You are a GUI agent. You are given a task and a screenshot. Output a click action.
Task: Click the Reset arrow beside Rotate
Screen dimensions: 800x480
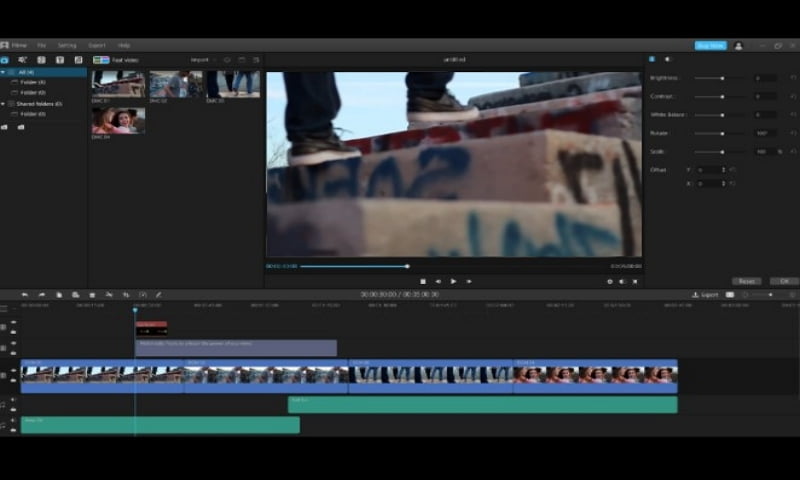[x=793, y=133]
